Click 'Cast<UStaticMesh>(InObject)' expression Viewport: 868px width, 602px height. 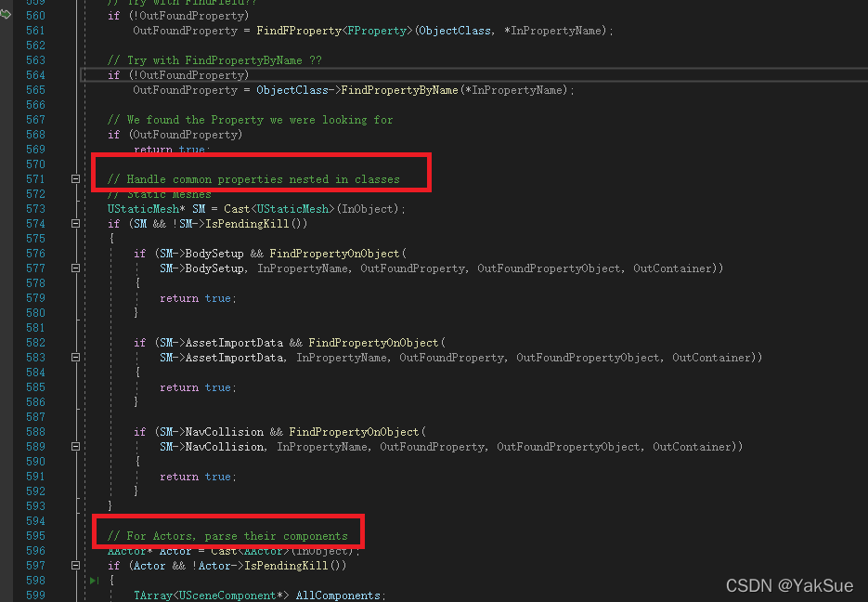(x=312, y=209)
